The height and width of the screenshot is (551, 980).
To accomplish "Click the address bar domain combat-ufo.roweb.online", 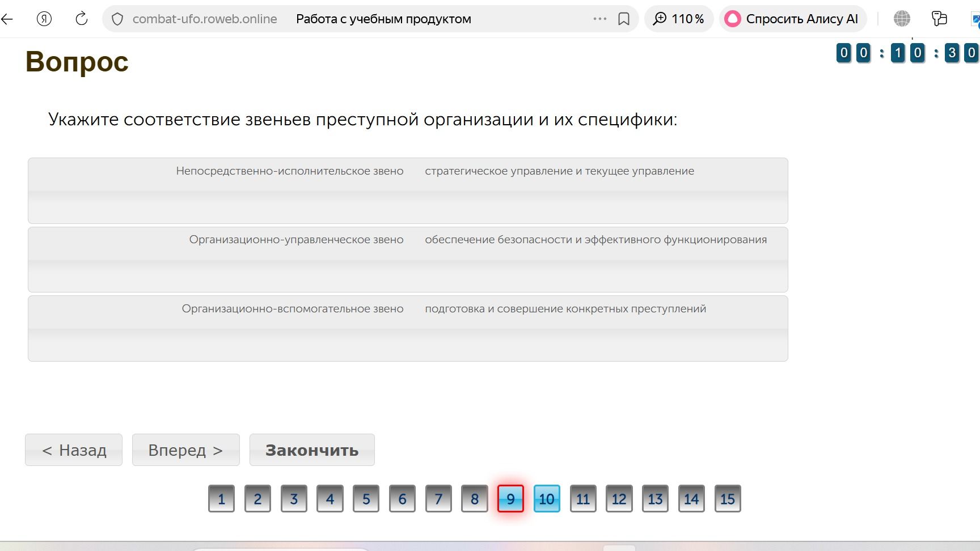I will pyautogui.click(x=205, y=19).
